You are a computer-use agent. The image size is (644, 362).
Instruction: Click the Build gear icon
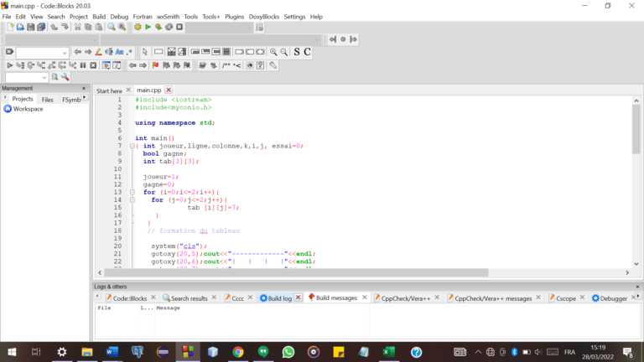click(138, 27)
